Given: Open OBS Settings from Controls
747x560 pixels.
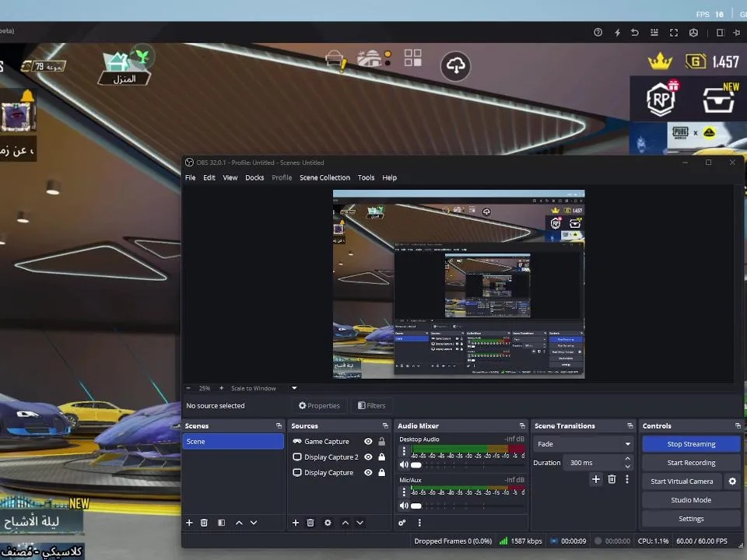Looking at the screenshot, I should 691,519.
